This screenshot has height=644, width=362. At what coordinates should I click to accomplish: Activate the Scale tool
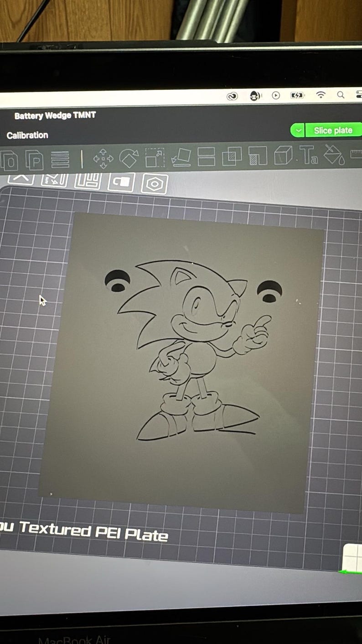[155, 158]
